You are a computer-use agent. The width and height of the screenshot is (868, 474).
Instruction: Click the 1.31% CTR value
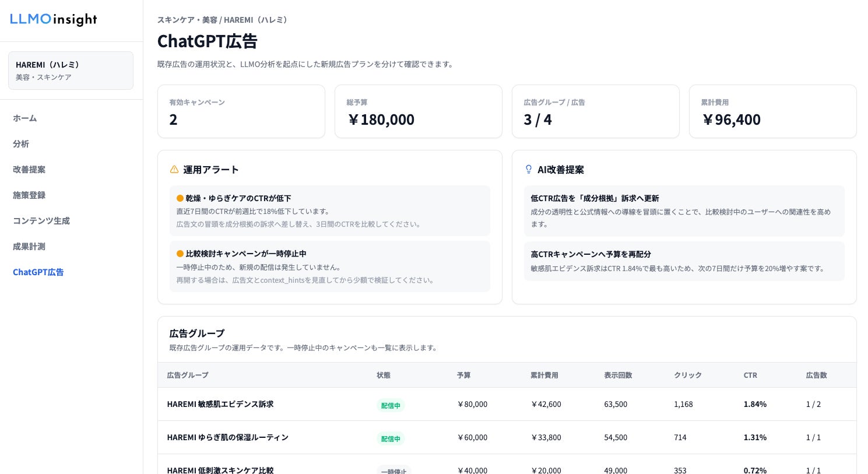pyautogui.click(x=755, y=437)
